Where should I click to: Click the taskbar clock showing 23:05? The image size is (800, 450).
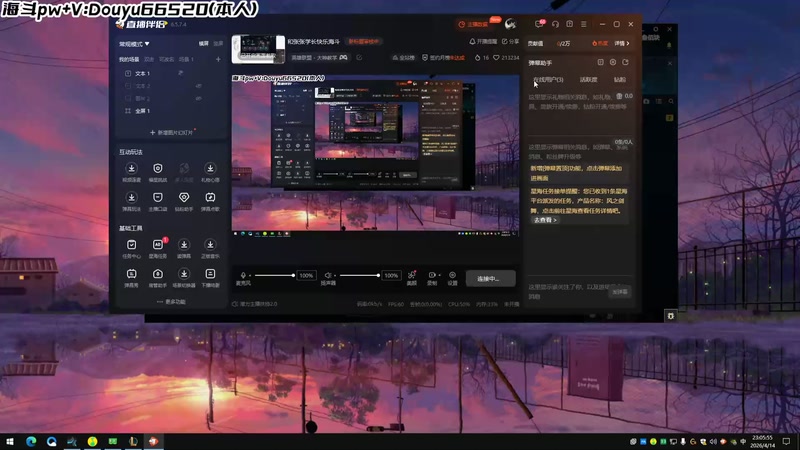click(762, 441)
